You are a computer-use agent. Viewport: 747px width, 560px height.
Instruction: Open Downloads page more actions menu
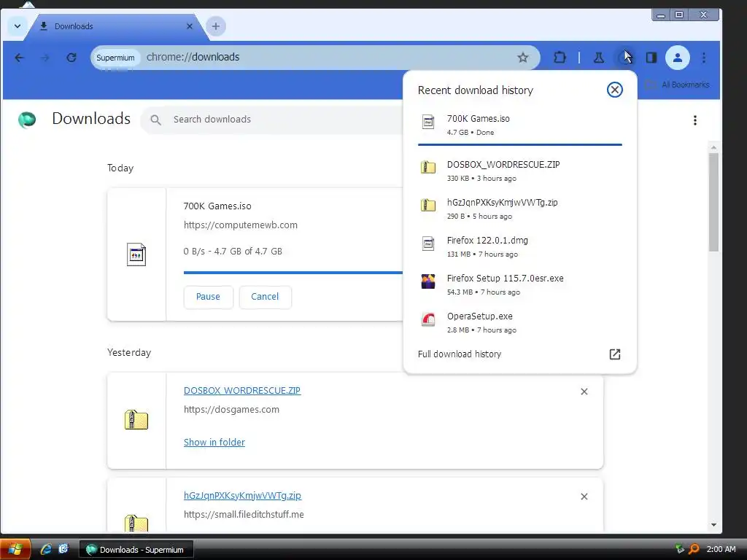[x=695, y=120]
